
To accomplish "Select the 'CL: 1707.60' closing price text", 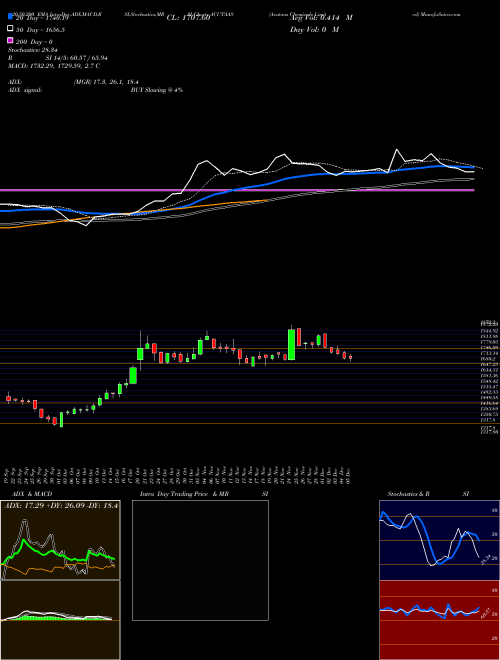I will coord(188,18).
